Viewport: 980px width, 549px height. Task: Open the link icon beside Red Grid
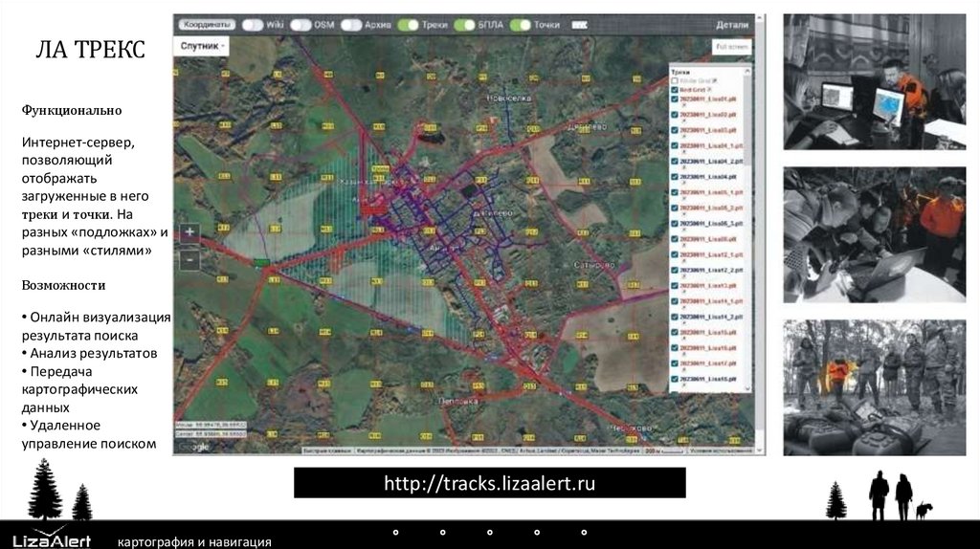coord(709,90)
